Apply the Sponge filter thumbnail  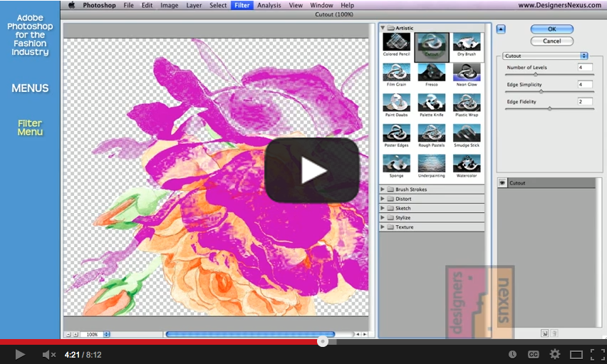pyautogui.click(x=396, y=163)
